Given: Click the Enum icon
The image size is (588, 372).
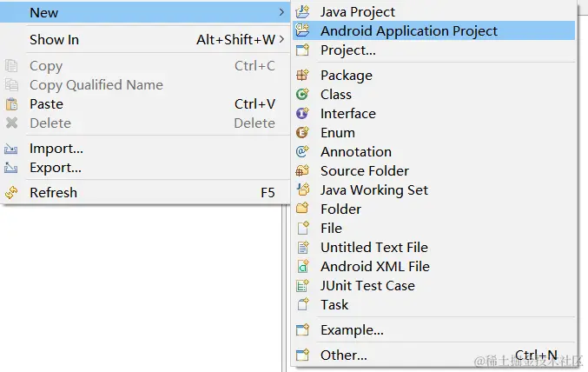Looking at the screenshot, I should pyautogui.click(x=302, y=133).
